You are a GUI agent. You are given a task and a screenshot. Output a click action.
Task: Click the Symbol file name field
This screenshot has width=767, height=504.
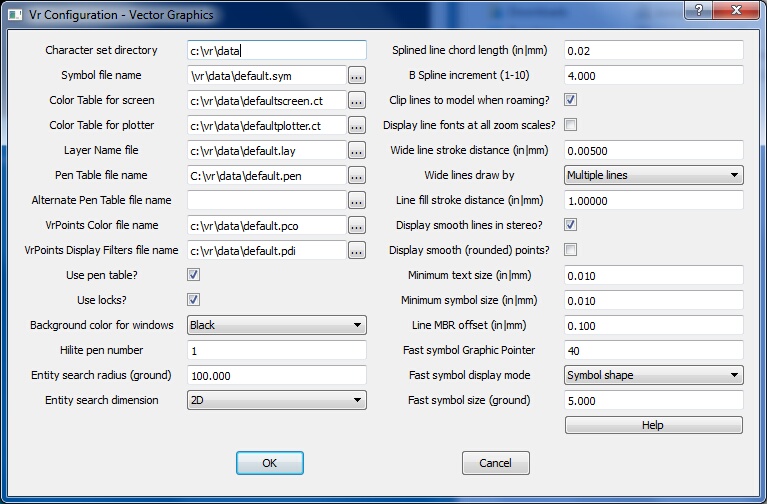point(267,76)
